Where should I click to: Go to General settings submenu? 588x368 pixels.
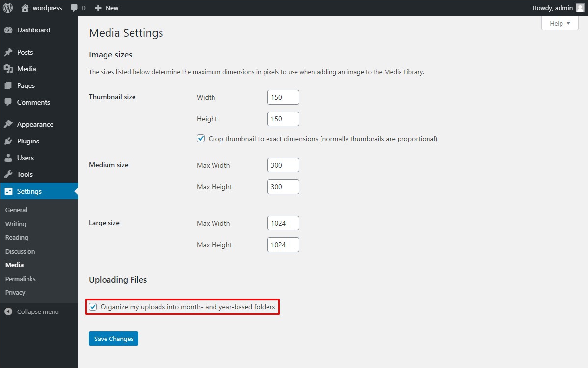[x=16, y=210]
